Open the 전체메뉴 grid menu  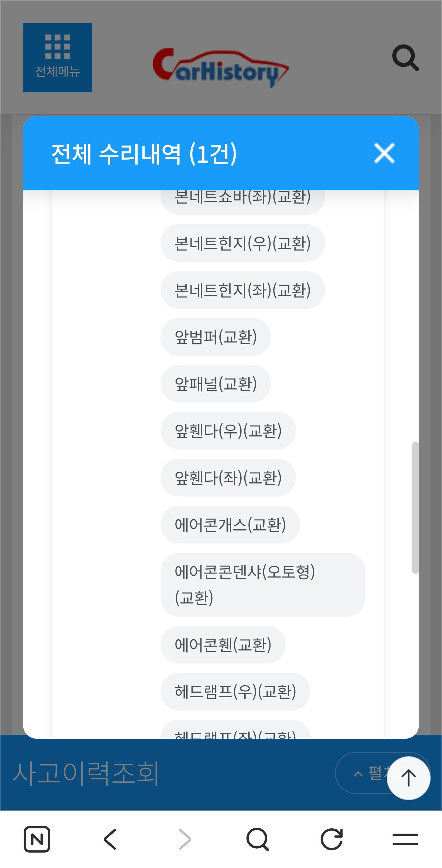[x=57, y=58]
